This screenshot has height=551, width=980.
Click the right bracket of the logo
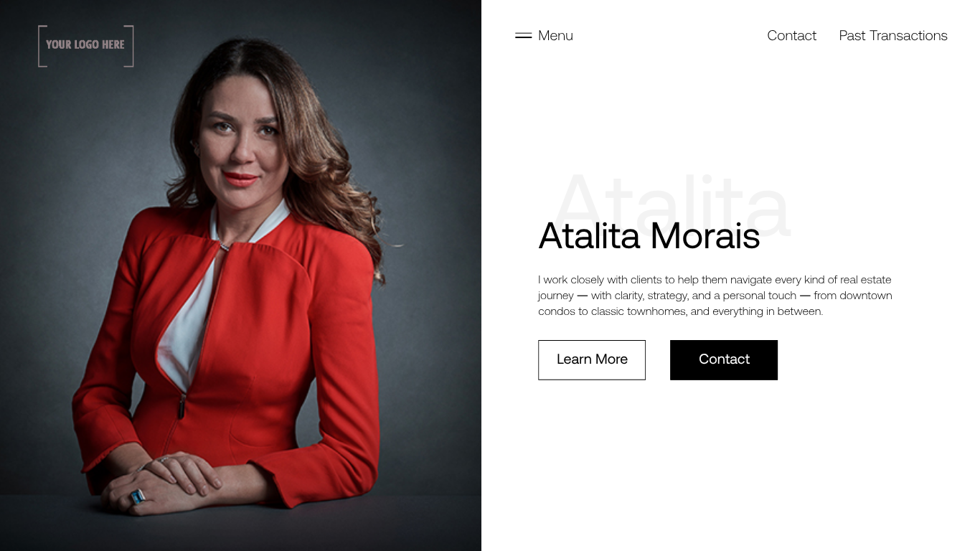(x=129, y=46)
